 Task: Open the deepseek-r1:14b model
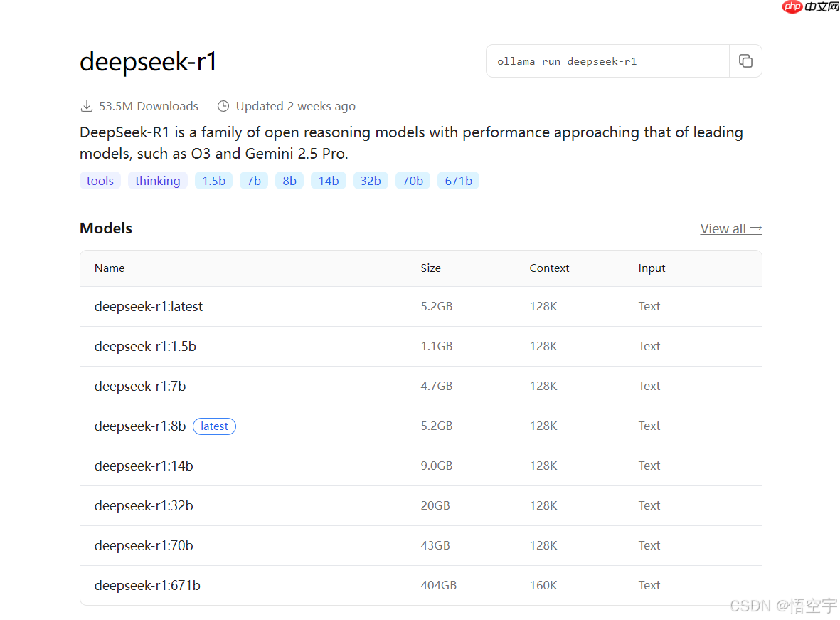point(144,466)
